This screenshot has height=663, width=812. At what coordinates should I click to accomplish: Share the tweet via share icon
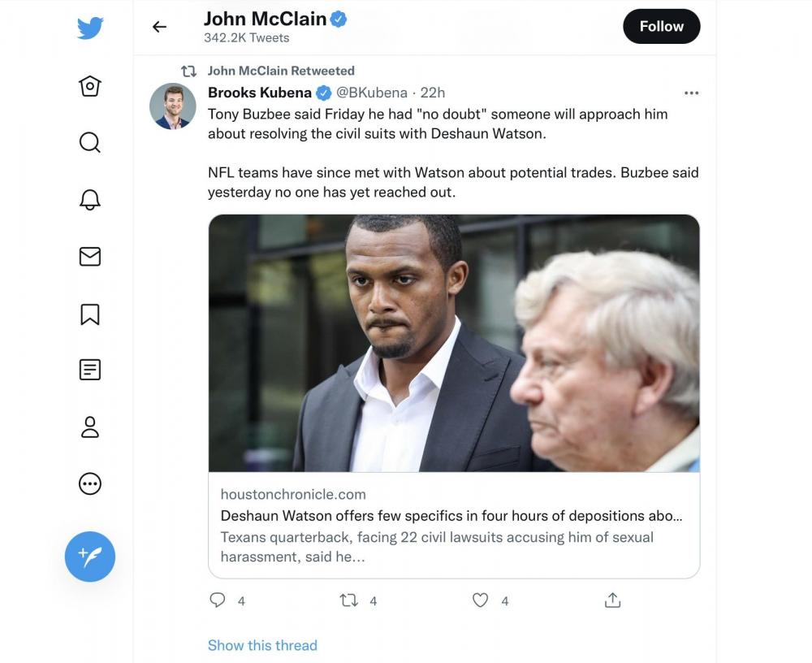click(613, 600)
